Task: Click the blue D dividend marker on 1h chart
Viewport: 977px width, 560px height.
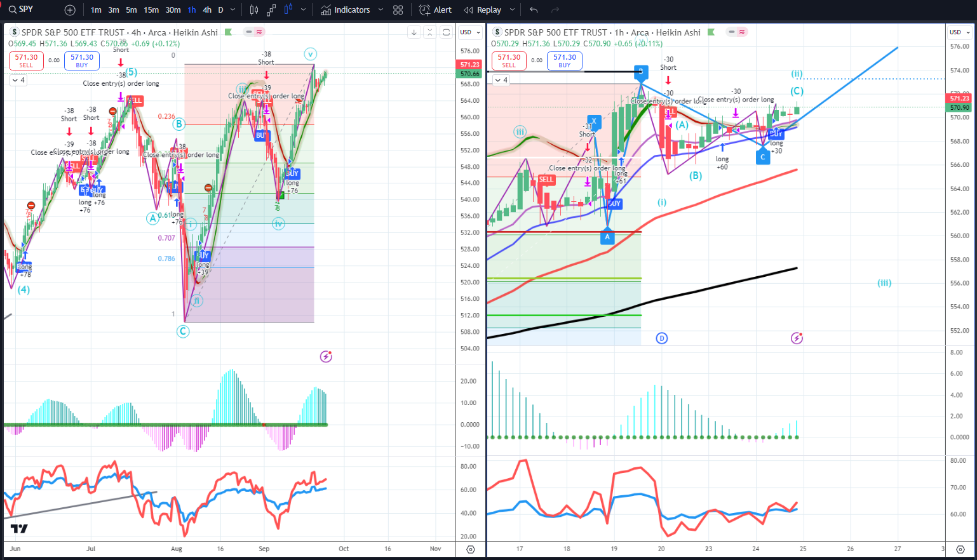Action: (661, 338)
